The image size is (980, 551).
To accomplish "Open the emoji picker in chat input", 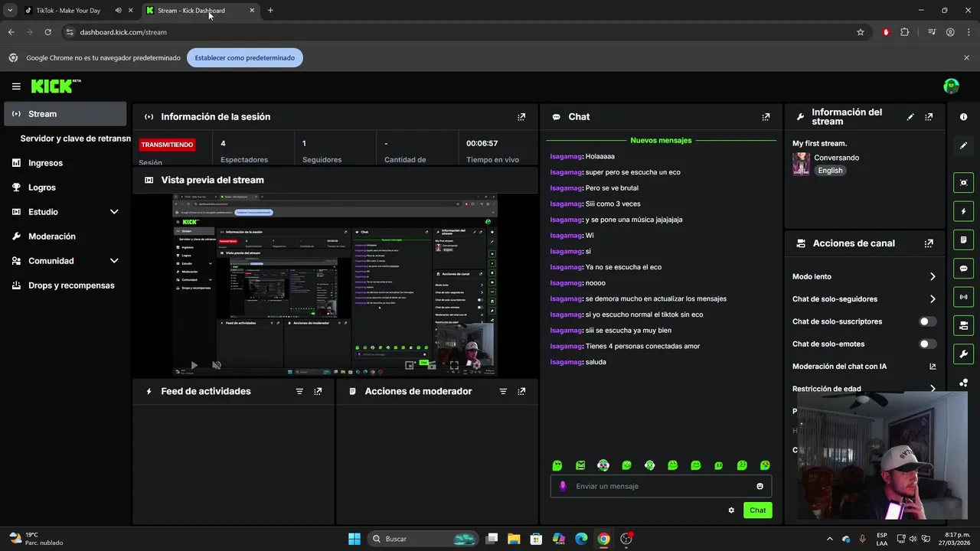I will click(x=759, y=486).
